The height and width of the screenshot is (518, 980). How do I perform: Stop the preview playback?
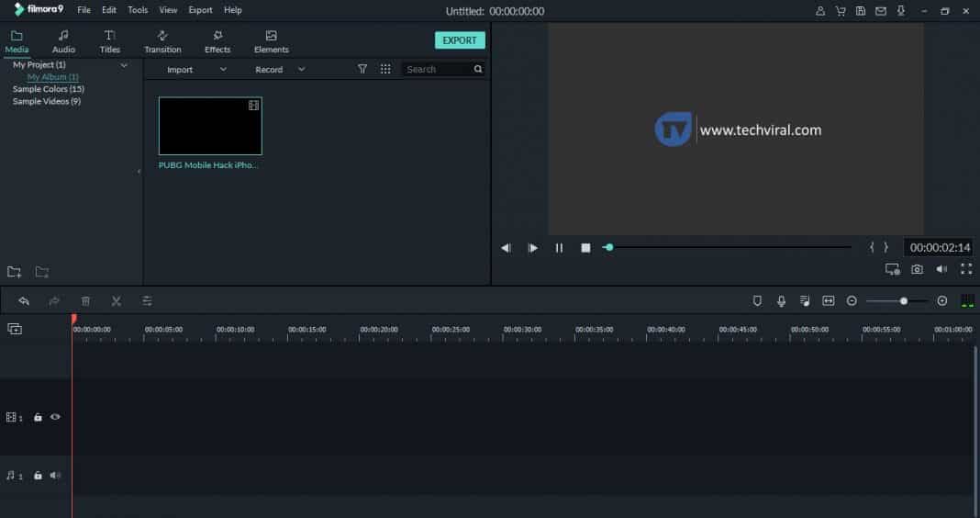[x=585, y=248]
